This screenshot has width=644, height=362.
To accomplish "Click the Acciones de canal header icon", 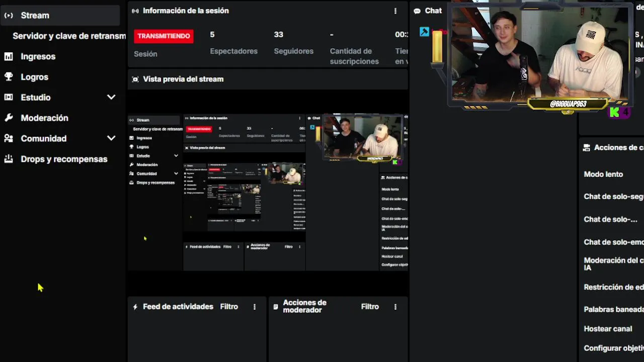I will (x=587, y=148).
